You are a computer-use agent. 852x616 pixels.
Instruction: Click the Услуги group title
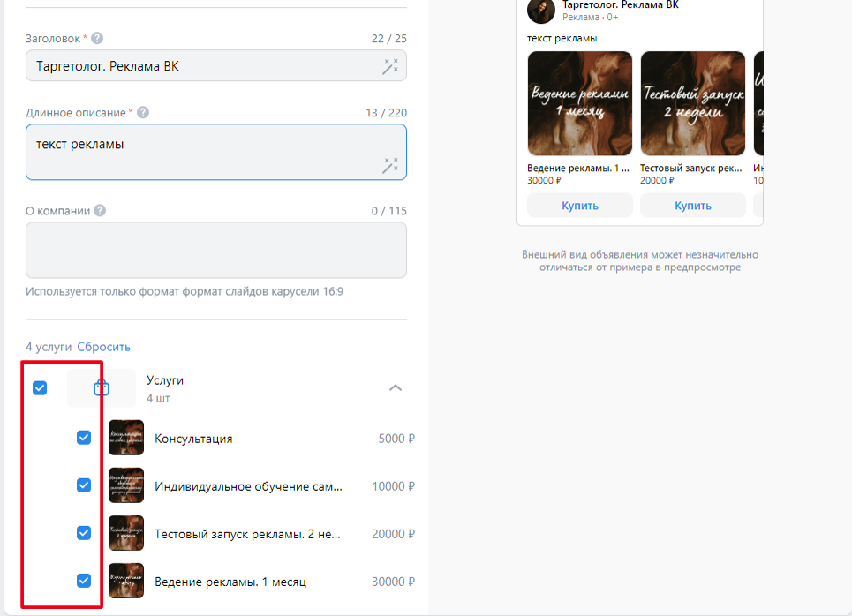click(x=165, y=380)
